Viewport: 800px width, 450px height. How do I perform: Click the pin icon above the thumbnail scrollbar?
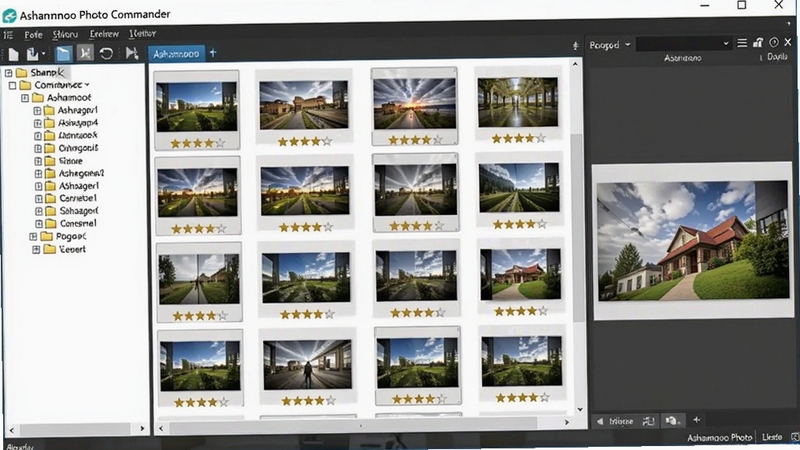tap(576, 46)
